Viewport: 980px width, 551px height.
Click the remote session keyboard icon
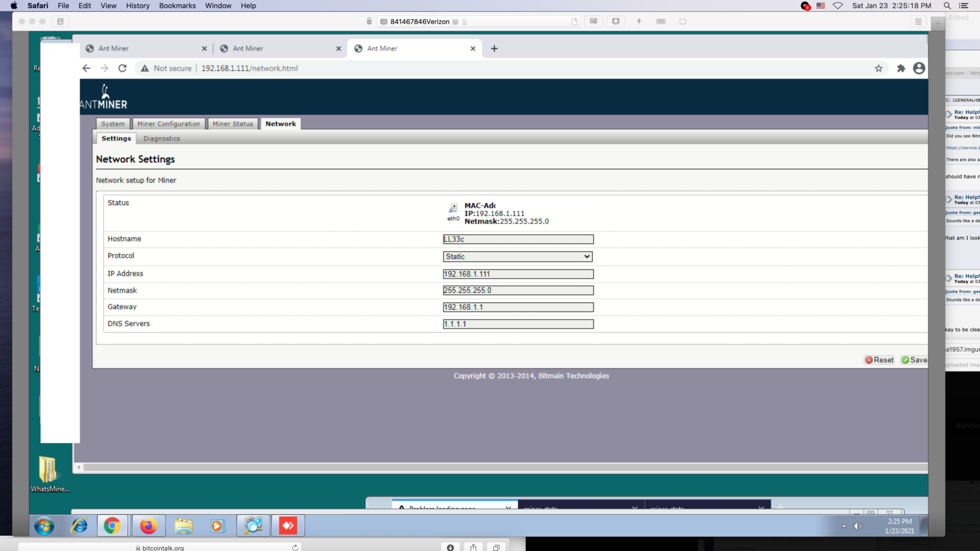[x=661, y=21]
